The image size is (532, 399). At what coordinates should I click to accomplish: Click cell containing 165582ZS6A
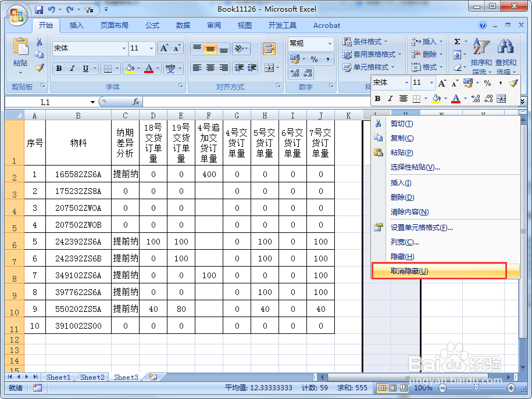(78, 174)
